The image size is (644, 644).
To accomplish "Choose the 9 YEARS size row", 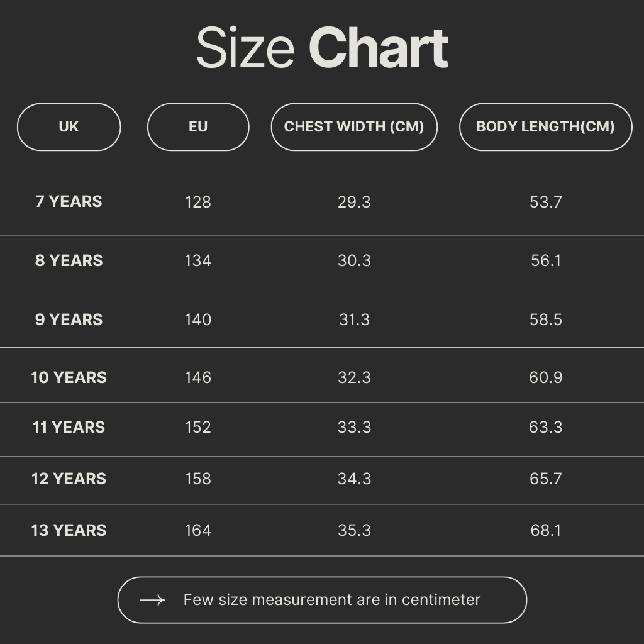I will pos(69,319).
